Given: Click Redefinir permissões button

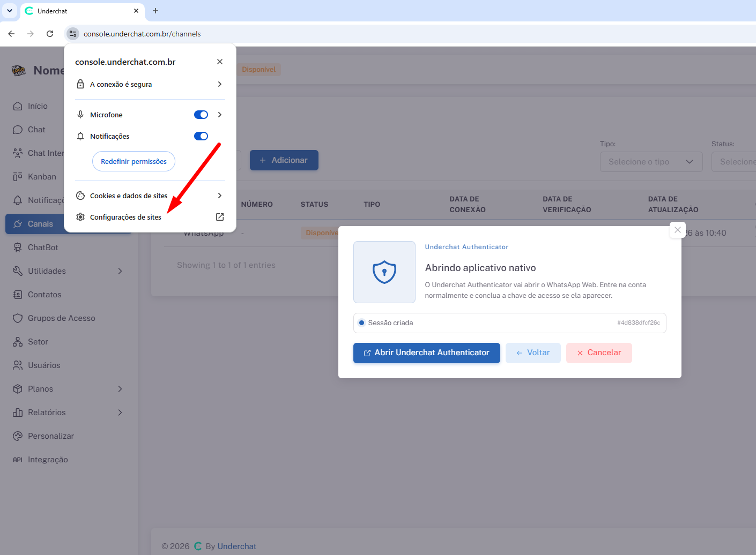Looking at the screenshot, I should 134,161.
